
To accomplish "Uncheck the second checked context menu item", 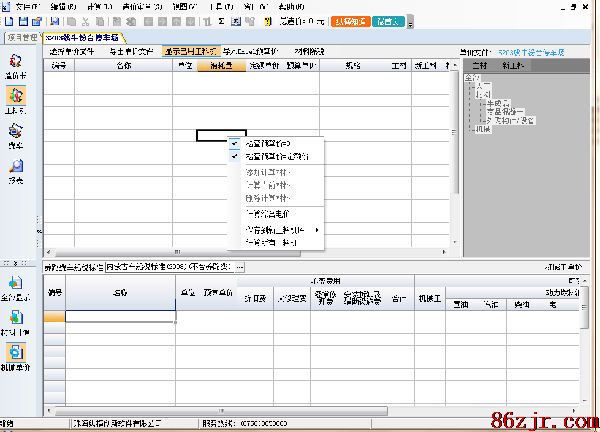I will click(x=275, y=156).
